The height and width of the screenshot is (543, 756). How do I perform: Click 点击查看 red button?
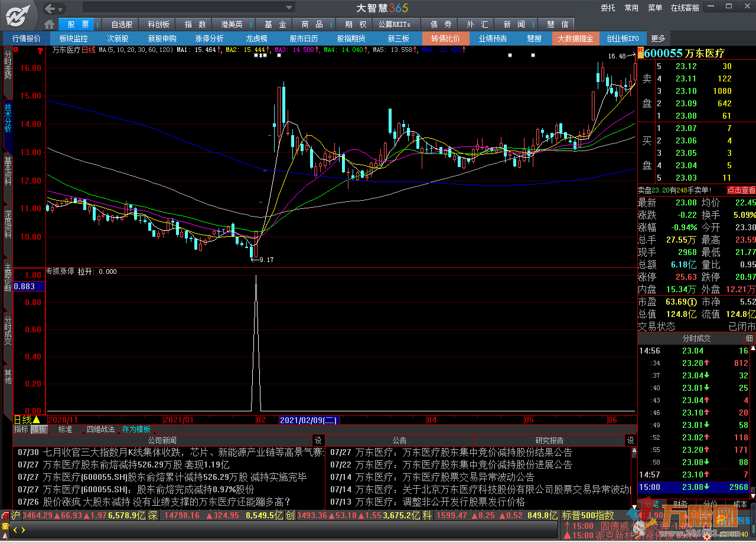click(x=741, y=190)
